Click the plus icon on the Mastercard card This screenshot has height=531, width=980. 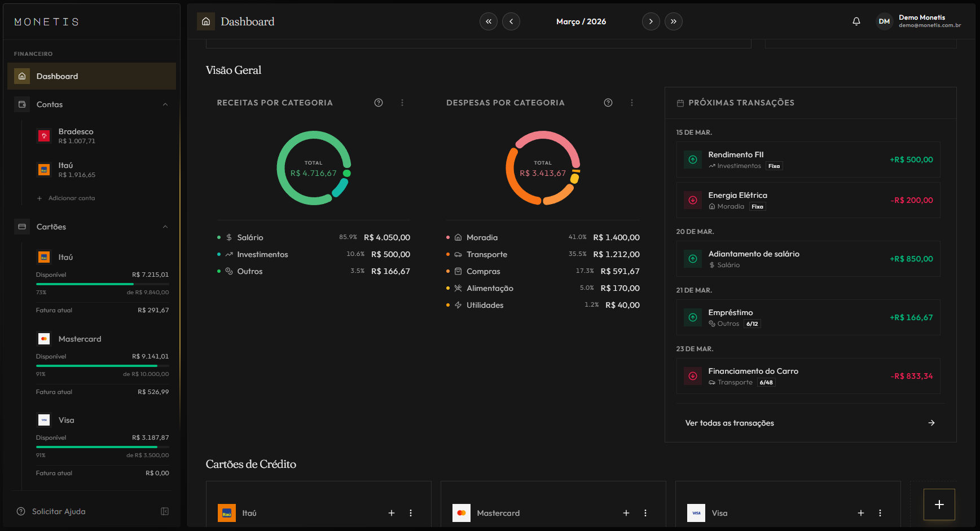coord(626,513)
